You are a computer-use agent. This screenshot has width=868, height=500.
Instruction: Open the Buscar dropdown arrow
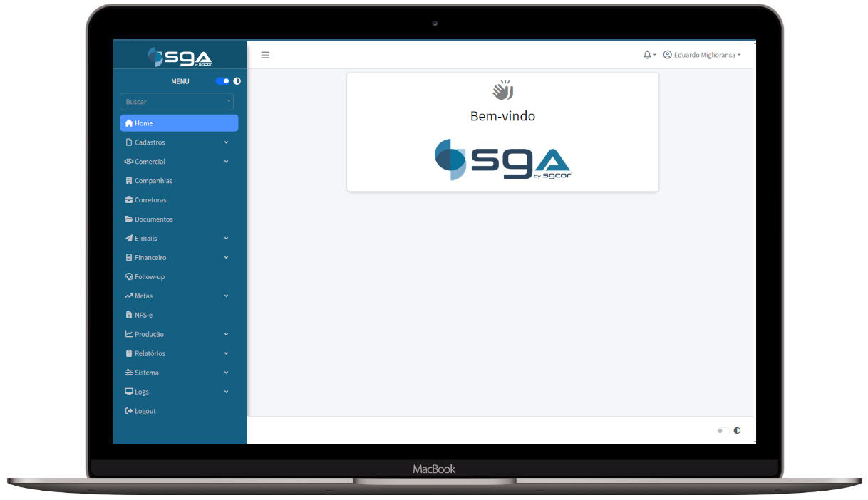coord(229,101)
